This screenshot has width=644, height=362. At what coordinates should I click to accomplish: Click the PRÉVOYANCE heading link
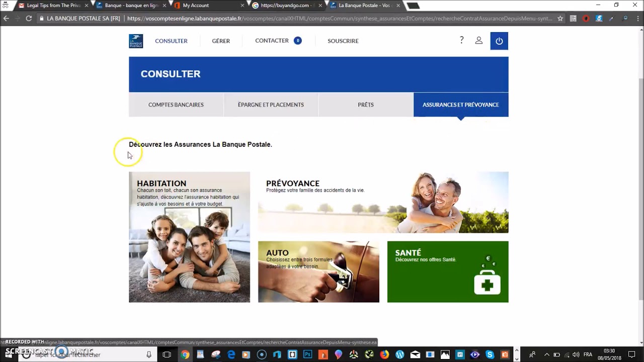[x=293, y=184]
